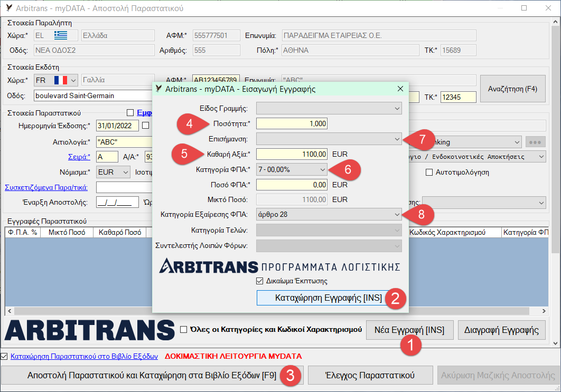Open Συντελεστής Λοιπών Φόρων dropdown
Image resolution: width=561 pixels, height=392 pixels.
point(329,246)
